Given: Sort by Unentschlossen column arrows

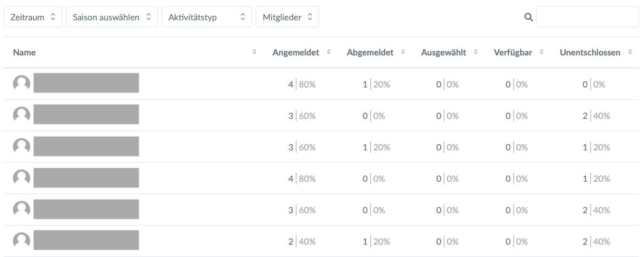Looking at the screenshot, I should (x=630, y=52).
